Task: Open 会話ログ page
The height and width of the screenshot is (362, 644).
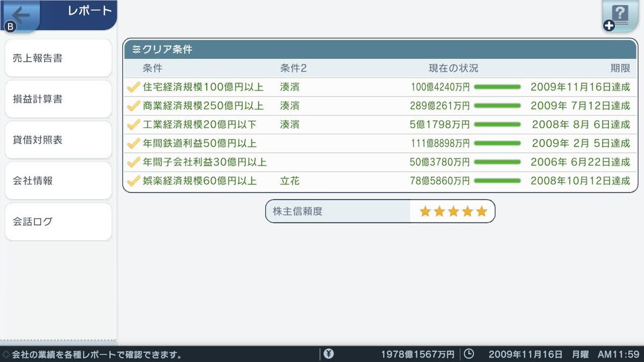Action: click(x=58, y=221)
